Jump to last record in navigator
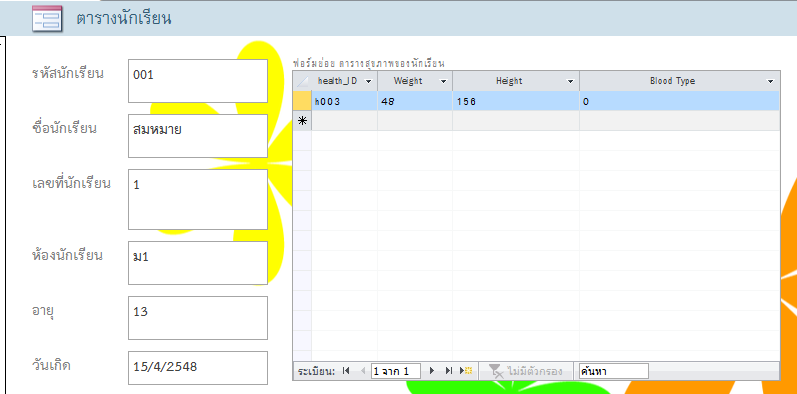797x394 pixels. (449, 371)
